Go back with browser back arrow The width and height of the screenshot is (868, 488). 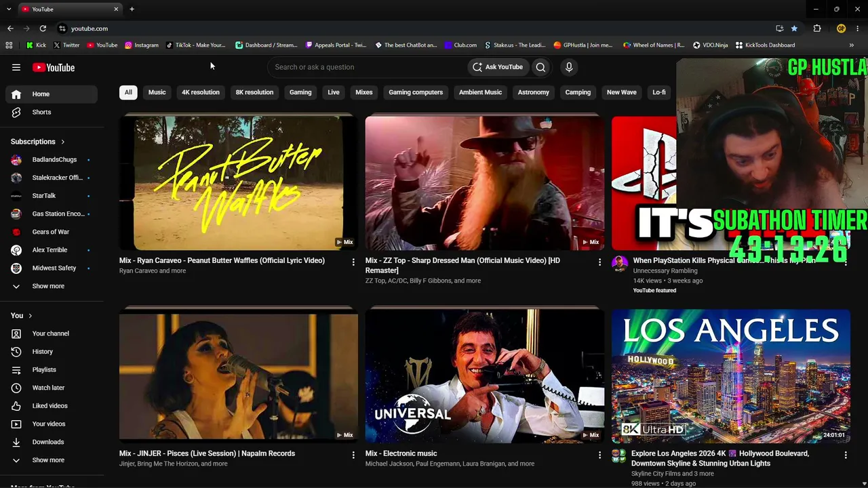click(x=10, y=28)
